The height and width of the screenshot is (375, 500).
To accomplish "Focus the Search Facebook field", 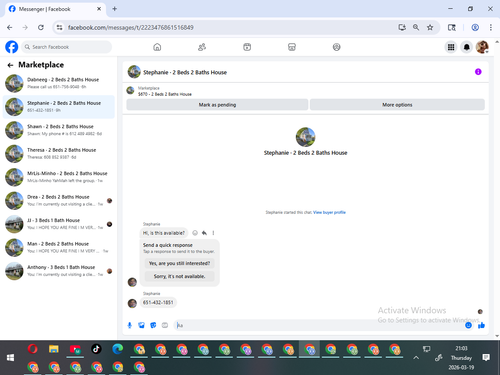I will 67,47.
